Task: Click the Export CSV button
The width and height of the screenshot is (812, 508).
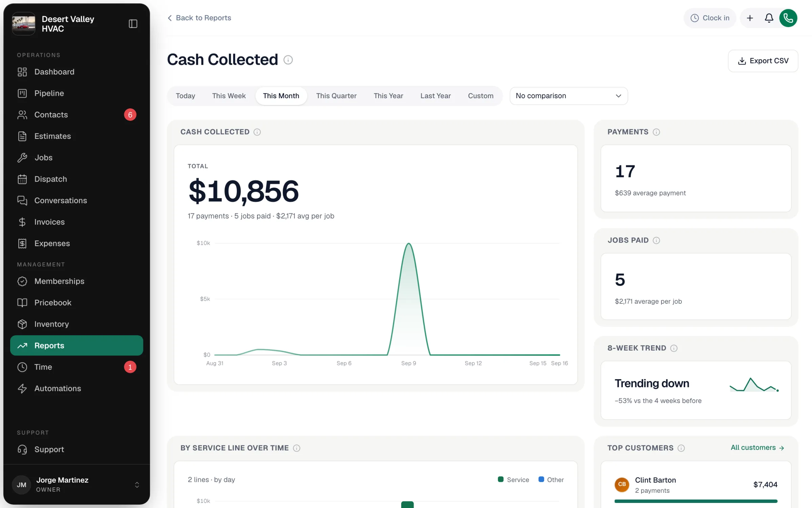Action: [x=763, y=61]
